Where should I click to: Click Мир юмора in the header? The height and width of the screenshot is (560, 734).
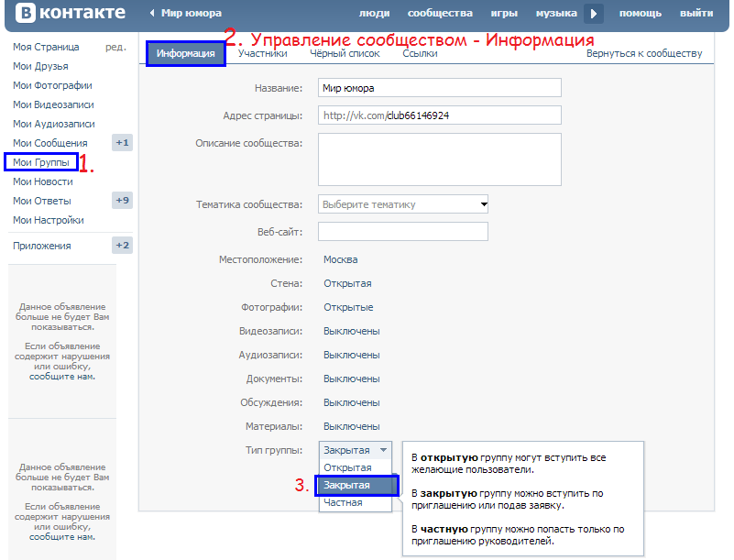(x=192, y=13)
